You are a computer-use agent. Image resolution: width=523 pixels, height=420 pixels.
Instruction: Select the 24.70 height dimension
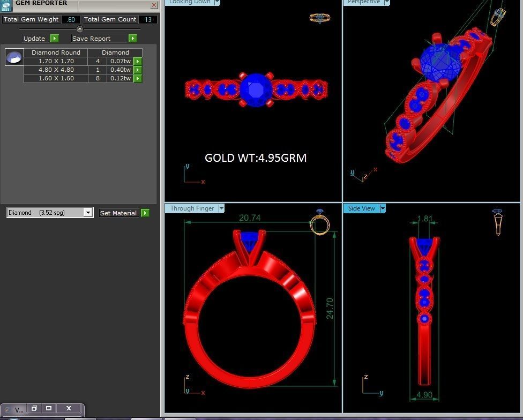tap(330, 309)
